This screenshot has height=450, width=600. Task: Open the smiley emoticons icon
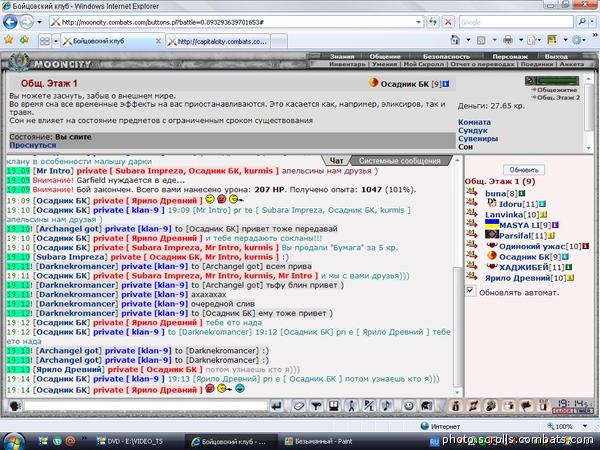(409, 406)
